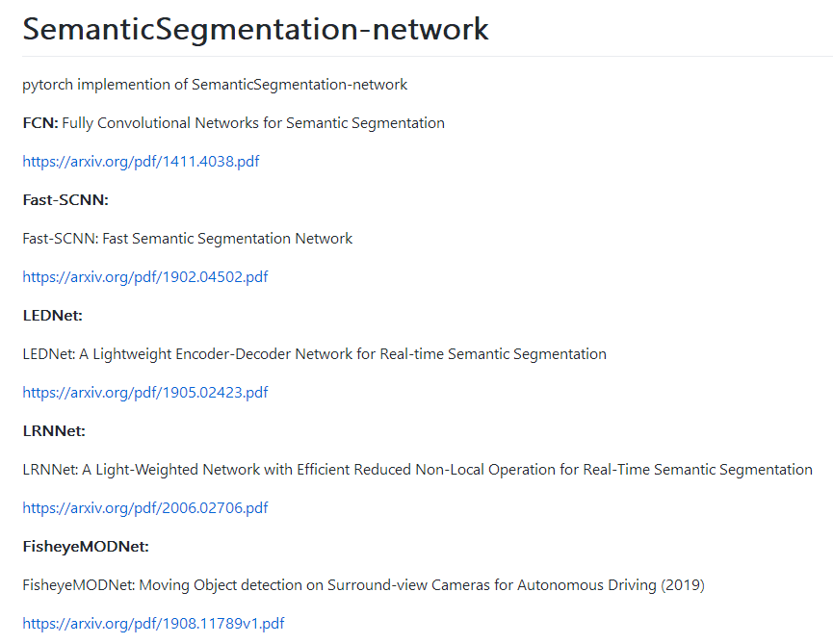Click the bold 'Fast-SCNN:' section label

tap(65, 200)
